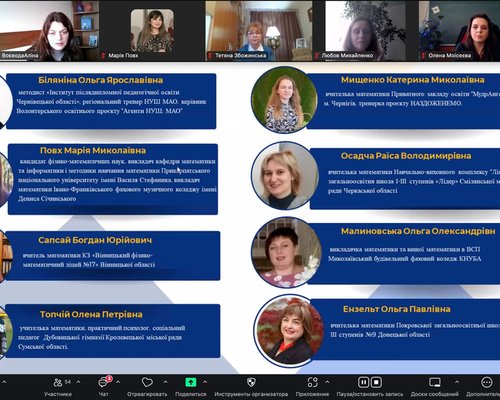Viewport: 500px width, 400px height.
Task: Open the Участники participants panel icon
Action: coord(58,382)
